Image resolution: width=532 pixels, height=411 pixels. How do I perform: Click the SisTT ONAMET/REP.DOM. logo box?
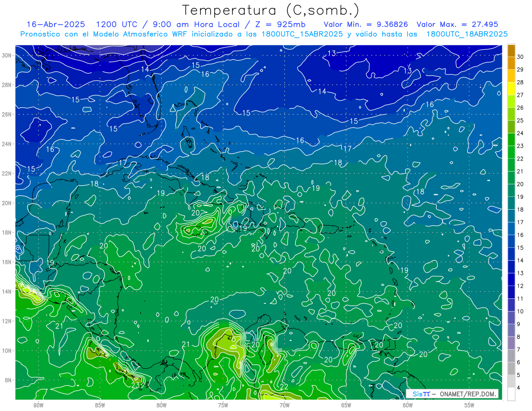click(452, 394)
